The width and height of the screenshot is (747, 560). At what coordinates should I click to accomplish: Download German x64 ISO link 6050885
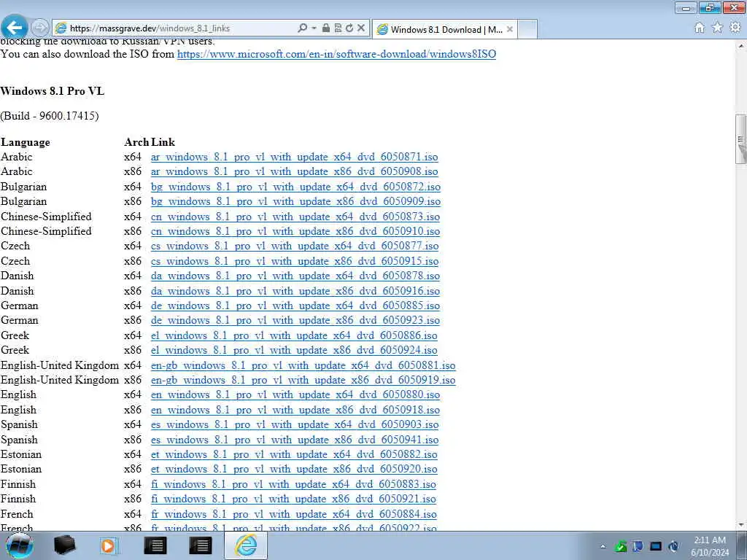click(295, 306)
